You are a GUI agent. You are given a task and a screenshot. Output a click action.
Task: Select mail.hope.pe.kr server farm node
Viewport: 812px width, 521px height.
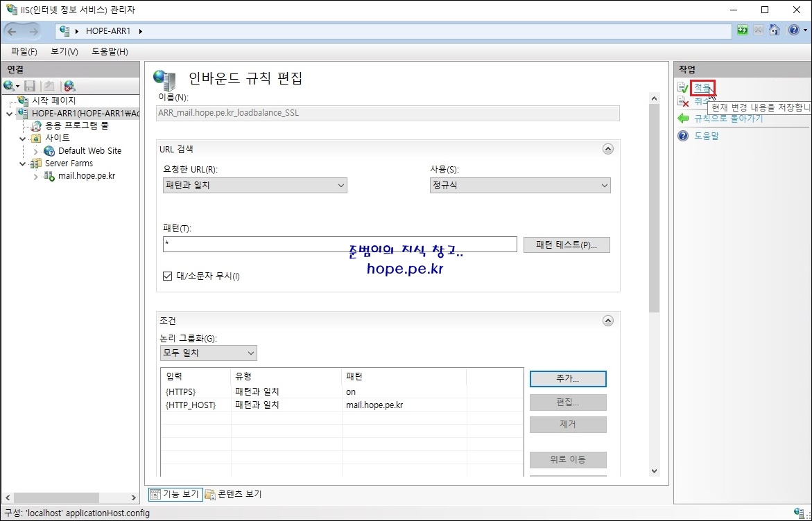pos(87,176)
